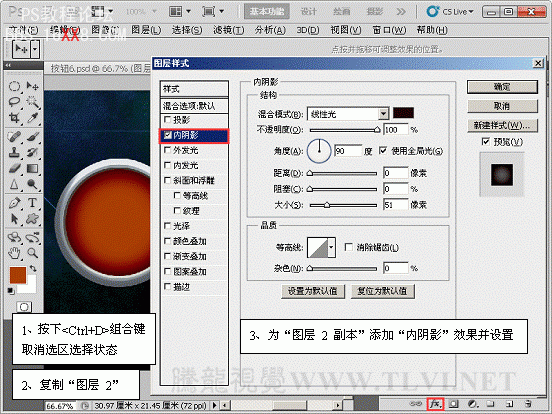The image size is (552, 414).
Task: Open the 图层(L) menu
Action: pyautogui.click(x=146, y=30)
